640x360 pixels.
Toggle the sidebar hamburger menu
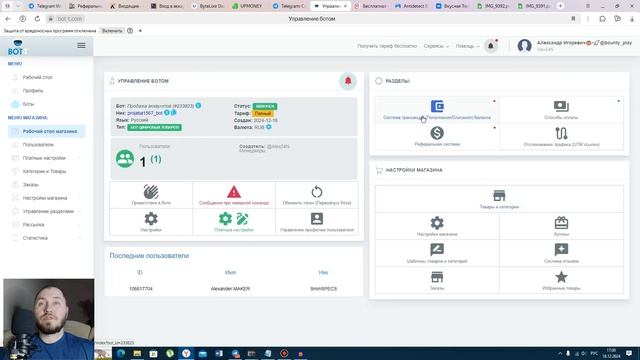(81, 45)
